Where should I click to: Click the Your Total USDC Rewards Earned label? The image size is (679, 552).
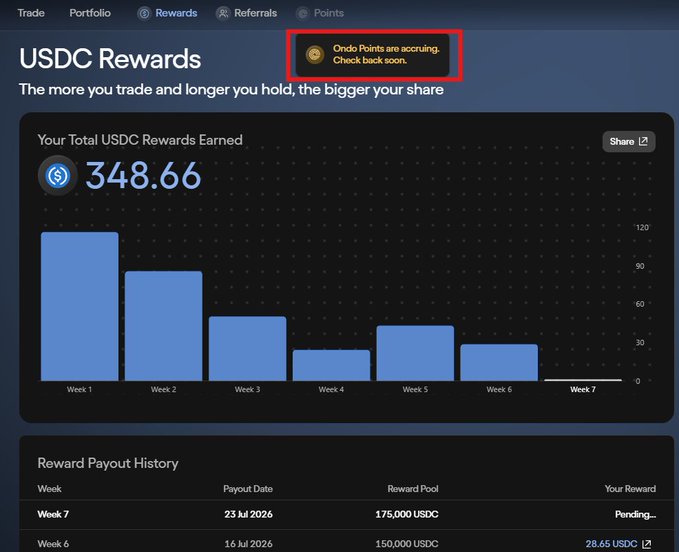[x=140, y=140]
